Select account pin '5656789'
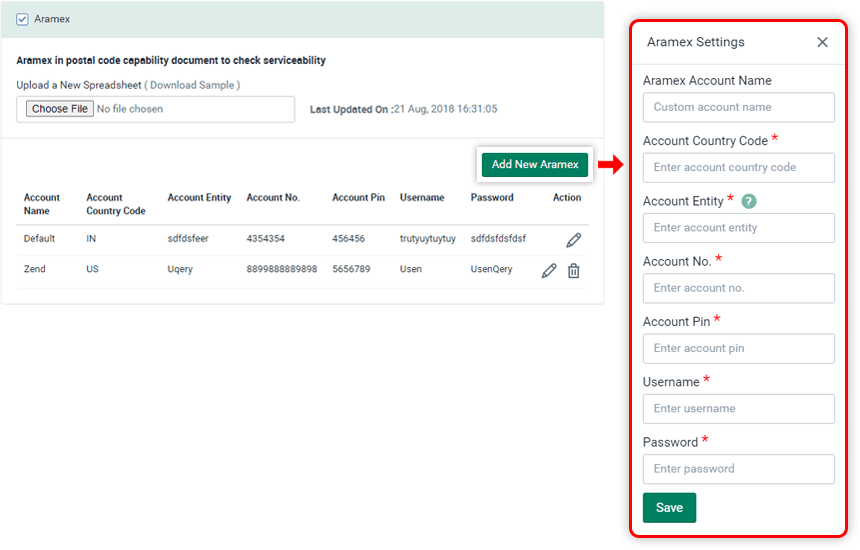Image resolution: width=860 pixels, height=550 pixels. 351,269
